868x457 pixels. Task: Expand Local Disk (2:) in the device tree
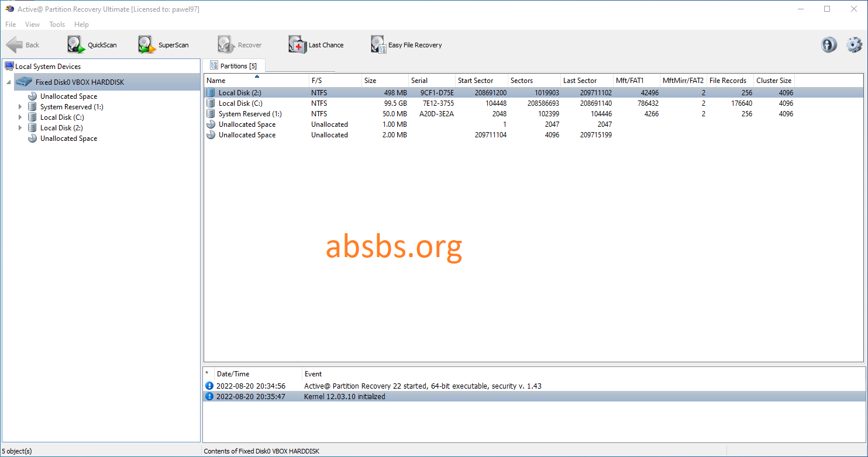(x=20, y=128)
